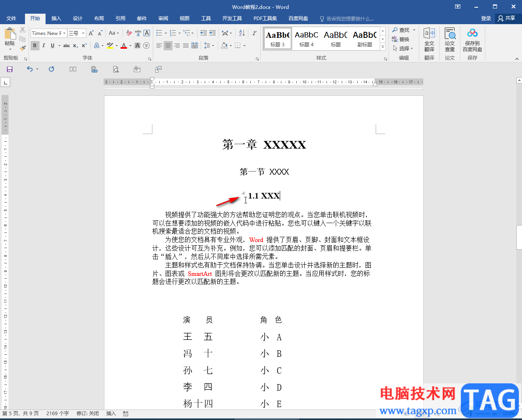Open the phonetic guide (wén) tool
This screenshot has height=420, width=522.
138,33
